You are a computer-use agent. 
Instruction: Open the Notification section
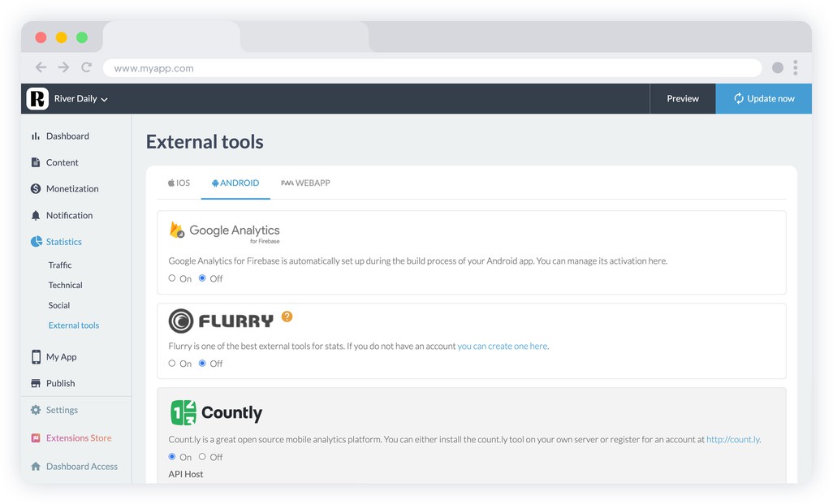tap(69, 215)
